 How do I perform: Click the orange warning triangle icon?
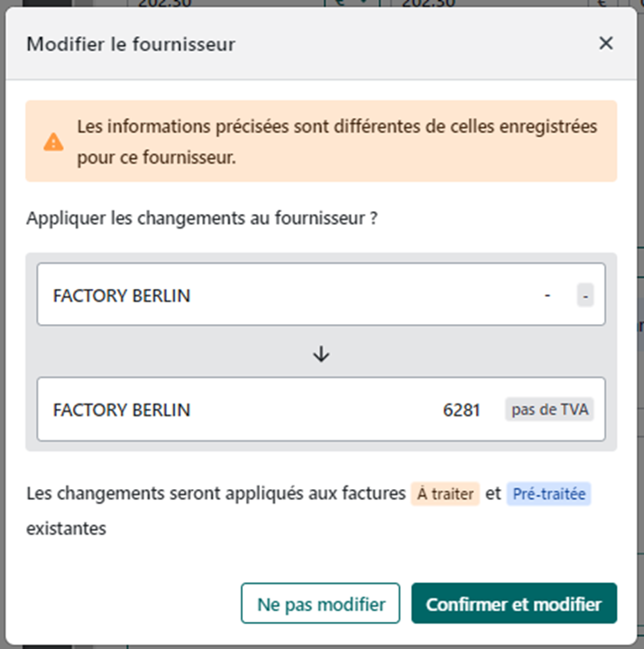point(54,142)
